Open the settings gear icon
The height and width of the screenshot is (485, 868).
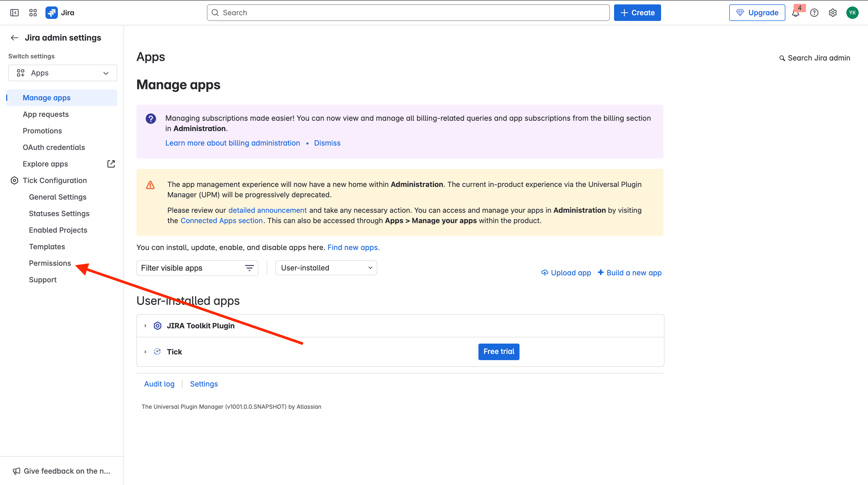tap(833, 13)
